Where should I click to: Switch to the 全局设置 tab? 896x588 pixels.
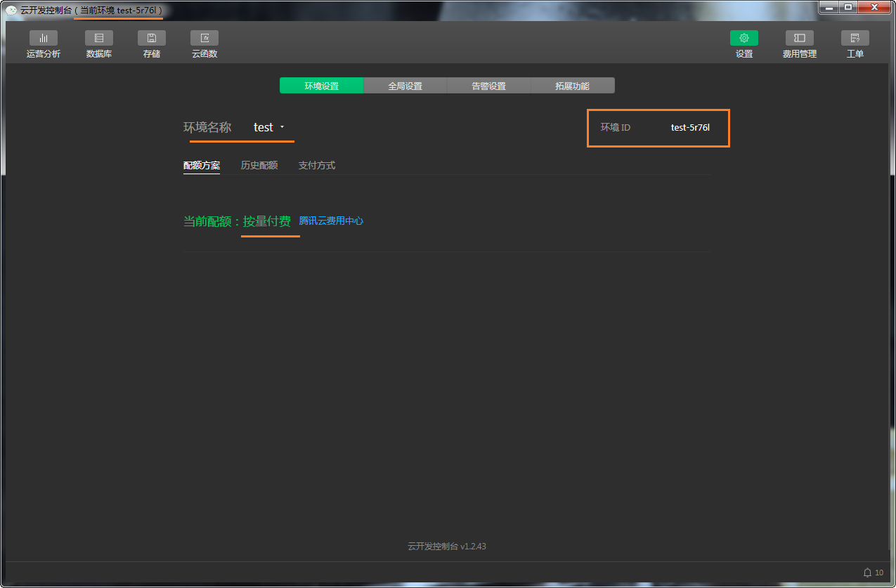point(405,86)
